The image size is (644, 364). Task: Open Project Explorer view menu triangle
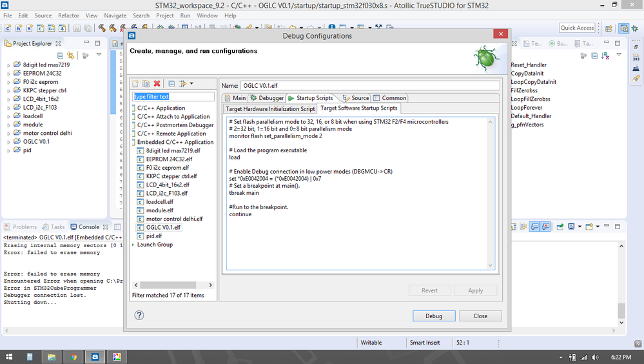pos(99,54)
